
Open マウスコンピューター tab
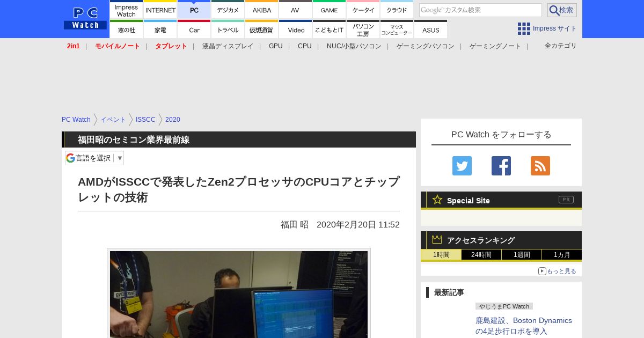pyautogui.click(x=397, y=30)
